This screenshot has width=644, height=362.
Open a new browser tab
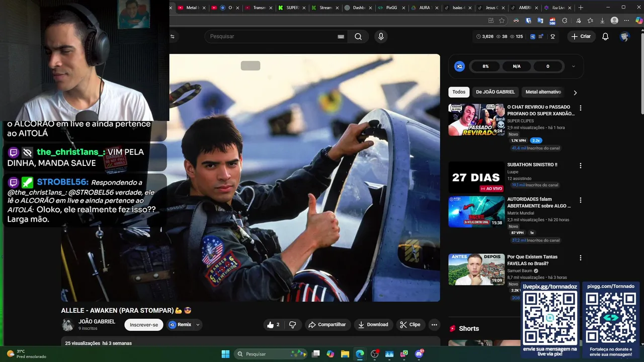pyautogui.click(x=581, y=8)
